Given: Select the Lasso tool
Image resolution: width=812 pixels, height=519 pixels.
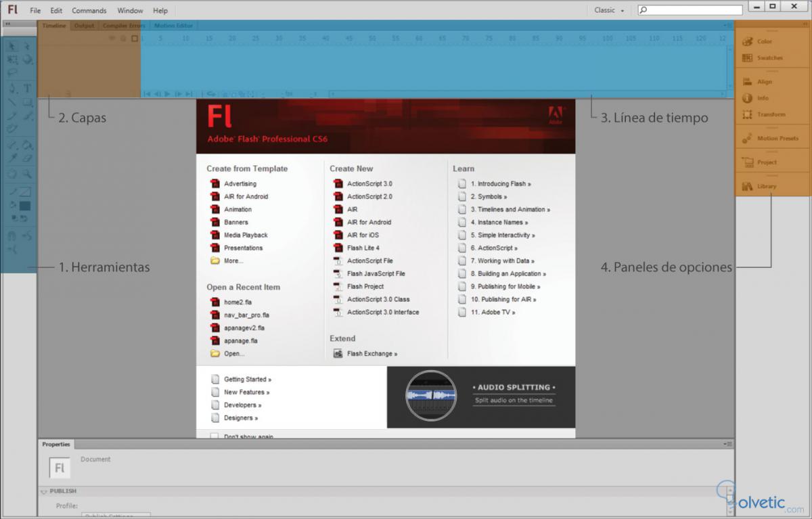Looking at the screenshot, I should click(12, 72).
